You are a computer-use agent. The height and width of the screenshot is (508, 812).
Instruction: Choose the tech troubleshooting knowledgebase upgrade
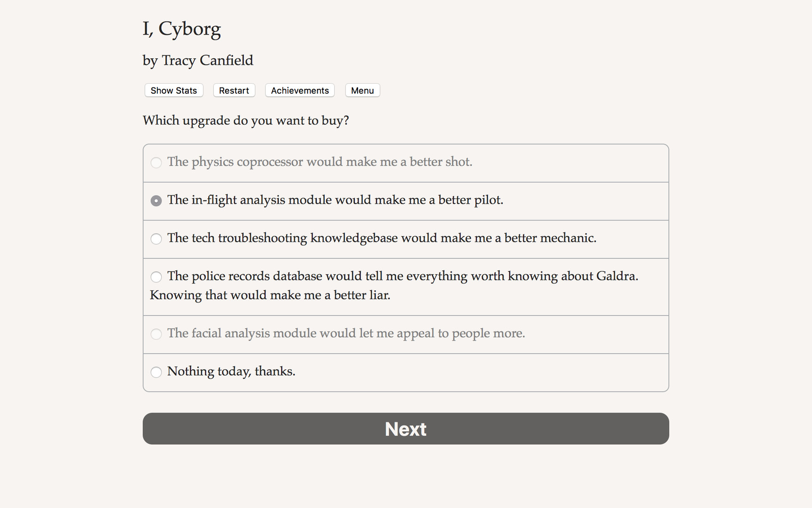pos(382,238)
